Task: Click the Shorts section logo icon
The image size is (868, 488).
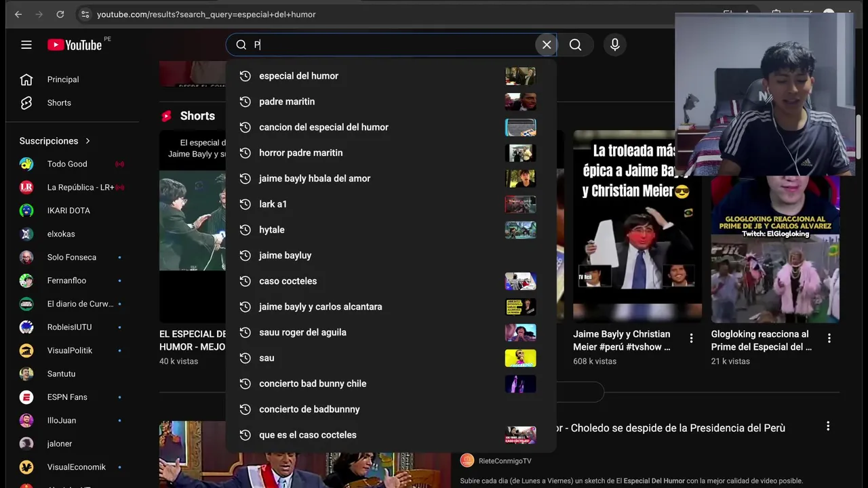Action: 167,117
